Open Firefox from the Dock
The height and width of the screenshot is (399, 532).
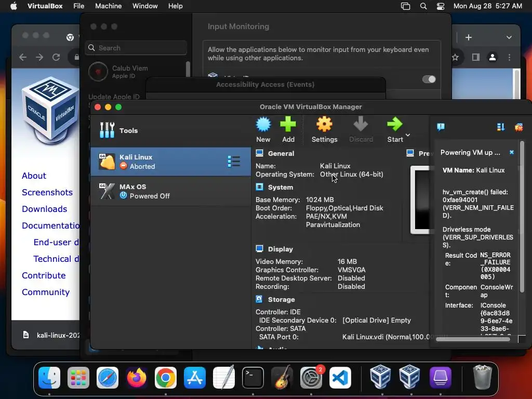click(x=137, y=377)
